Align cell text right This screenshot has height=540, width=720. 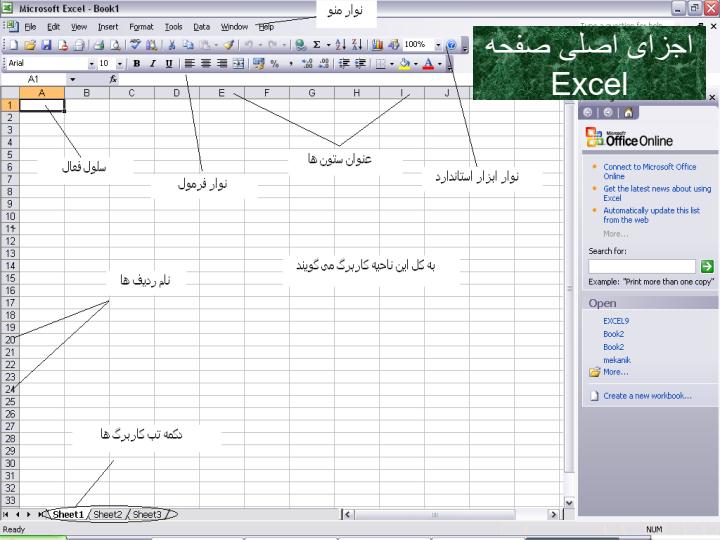point(222,63)
